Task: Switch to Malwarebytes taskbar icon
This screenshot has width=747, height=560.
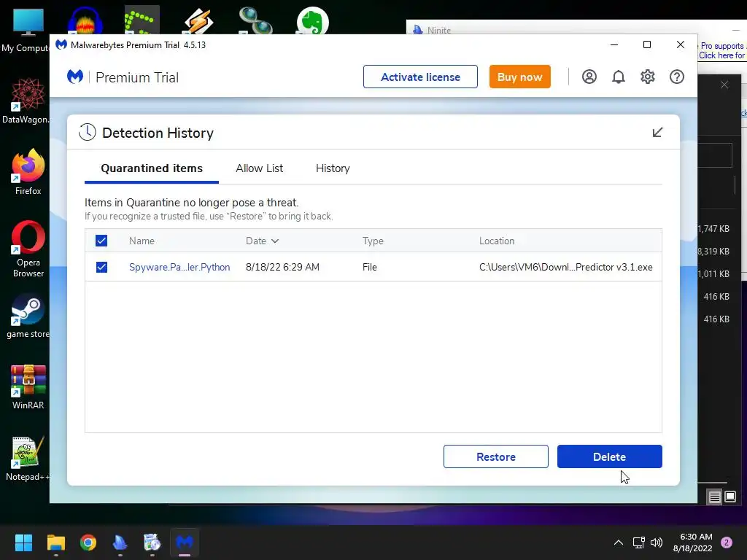Action: point(185,542)
